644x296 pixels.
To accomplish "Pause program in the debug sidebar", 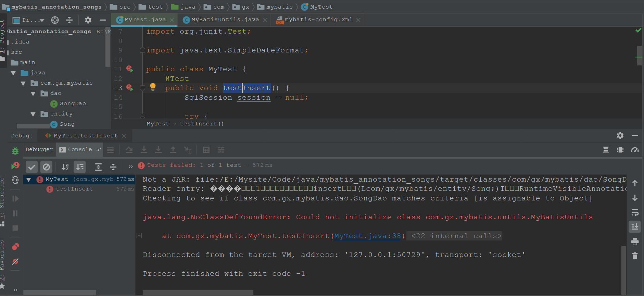I will pos(15,213).
